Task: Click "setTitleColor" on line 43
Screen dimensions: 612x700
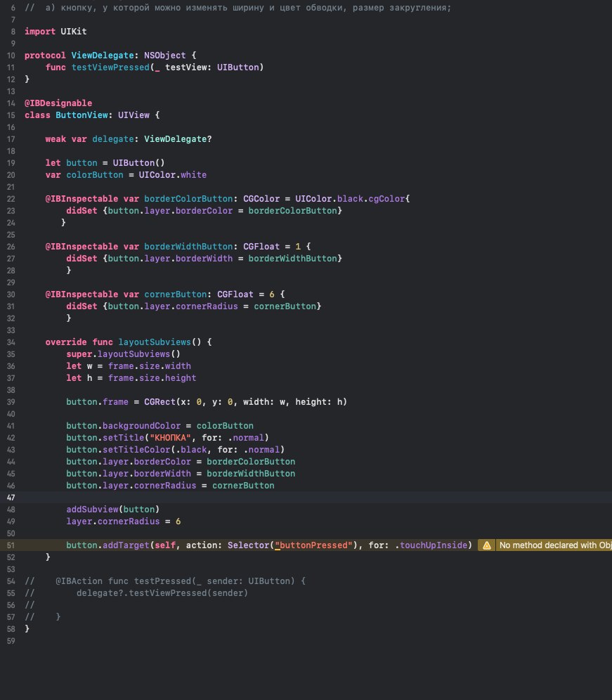Action: [136, 450]
